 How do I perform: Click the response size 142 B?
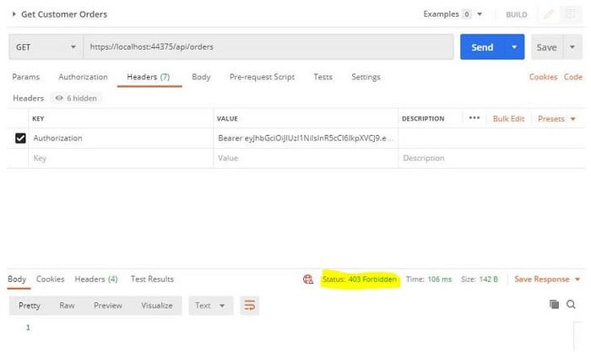coord(479,280)
